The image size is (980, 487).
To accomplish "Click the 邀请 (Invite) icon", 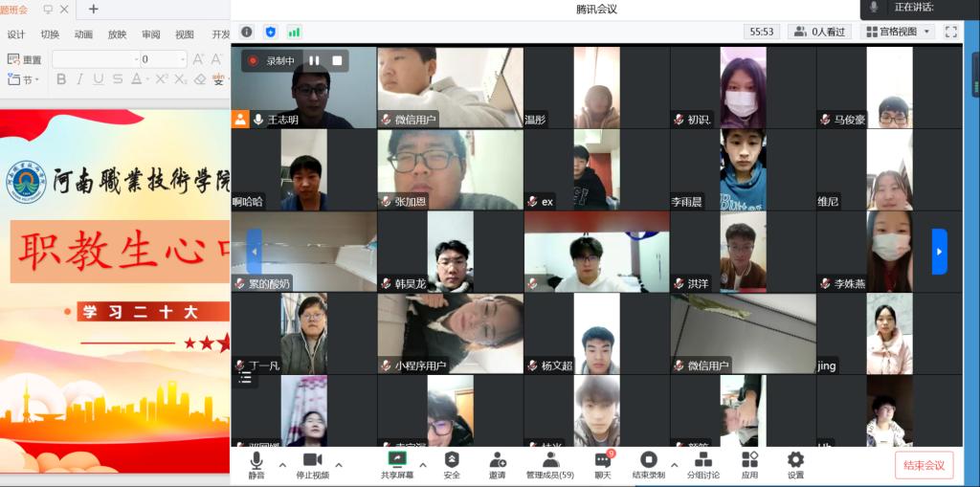I will click(x=498, y=464).
